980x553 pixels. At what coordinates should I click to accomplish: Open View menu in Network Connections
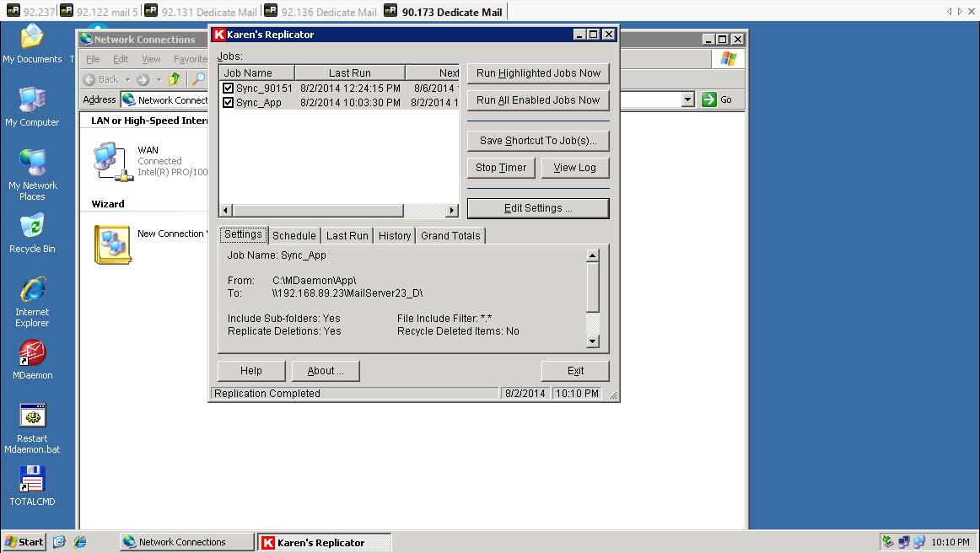pyautogui.click(x=151, y=59)
